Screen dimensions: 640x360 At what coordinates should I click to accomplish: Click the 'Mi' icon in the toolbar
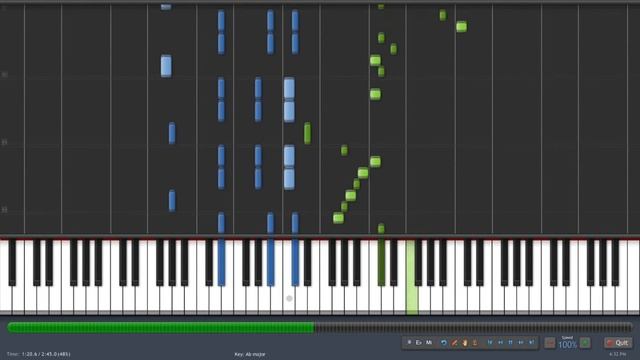point(429,342)
